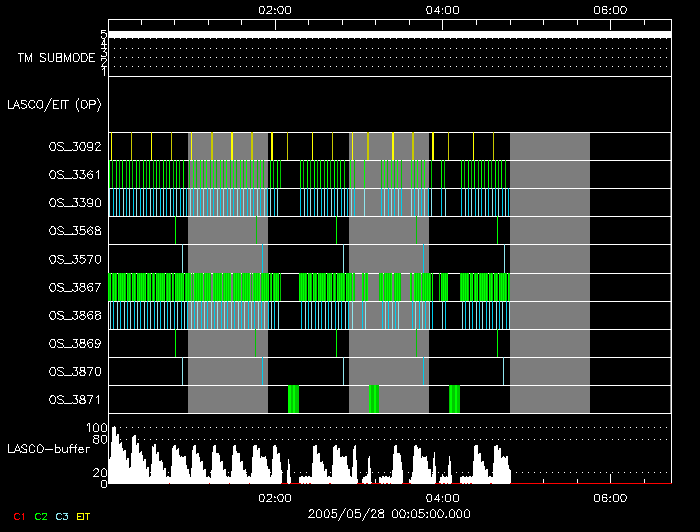Click the OS_3869 row label
The image size is (700, 532).
[75, 344]
